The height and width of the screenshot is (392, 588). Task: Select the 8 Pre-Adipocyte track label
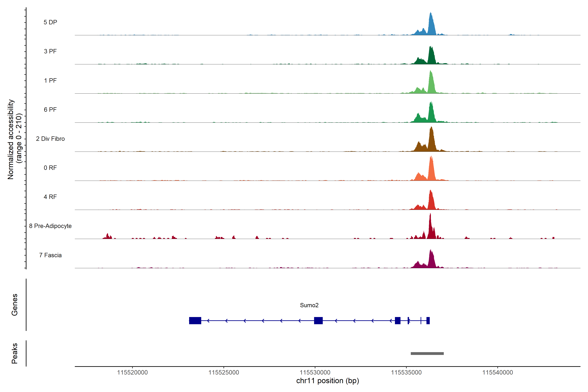[x=50, y=226]
